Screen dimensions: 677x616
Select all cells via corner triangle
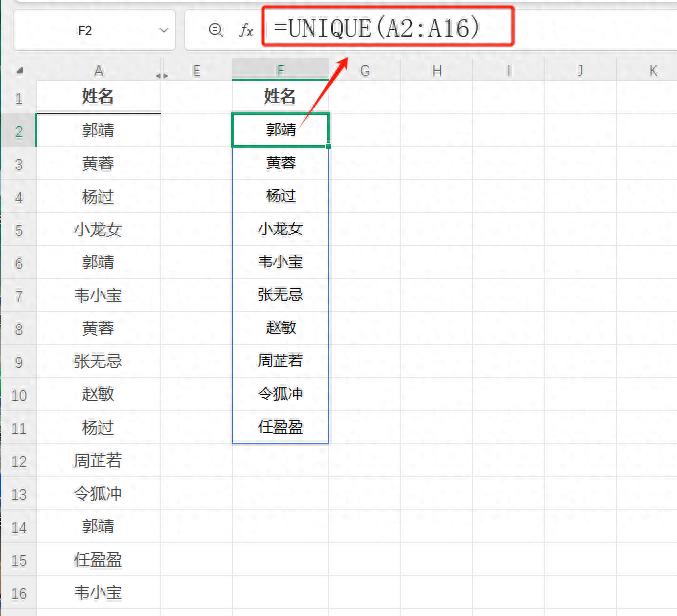[19, 70]
